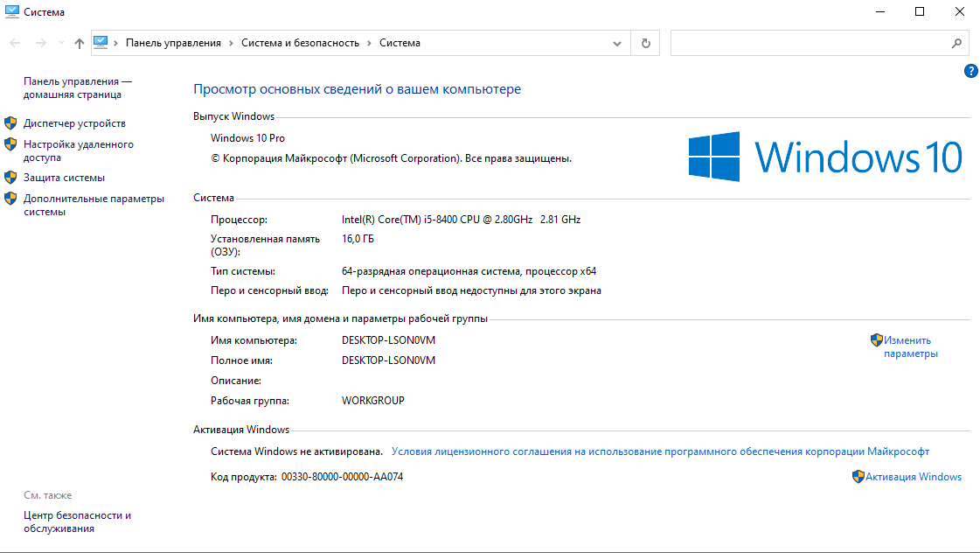
Task: Click 'Windows 10 Pro' edition text
Action: pyautogui.click(x=247, y=138)
